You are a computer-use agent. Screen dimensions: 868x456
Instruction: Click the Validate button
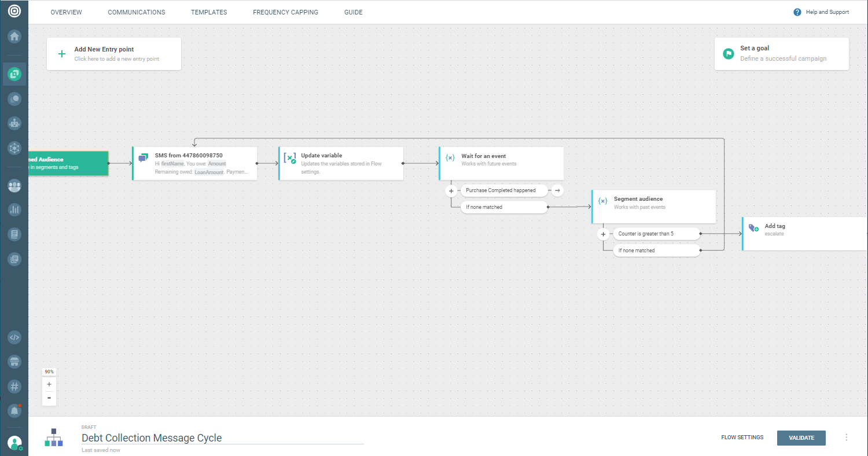pos(801,438)
